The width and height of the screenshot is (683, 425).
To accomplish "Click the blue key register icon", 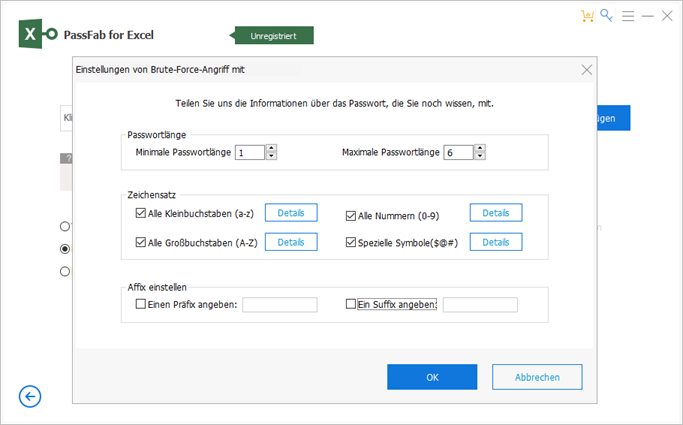I will point(606,16).
